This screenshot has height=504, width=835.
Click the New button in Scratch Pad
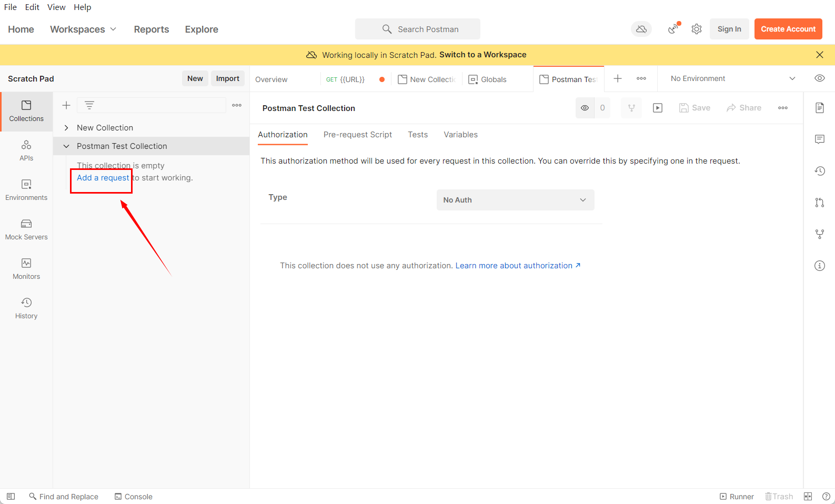[195, 78]
